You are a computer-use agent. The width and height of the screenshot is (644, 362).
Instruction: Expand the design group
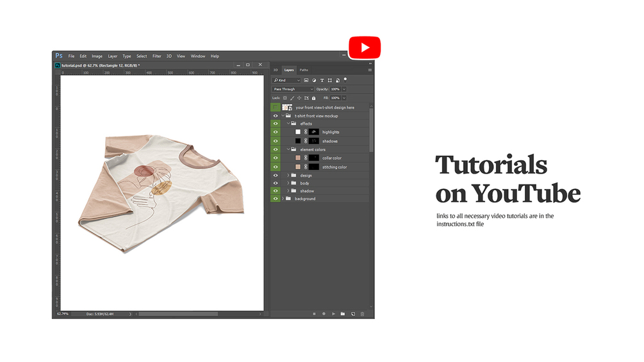click(288, 176)
